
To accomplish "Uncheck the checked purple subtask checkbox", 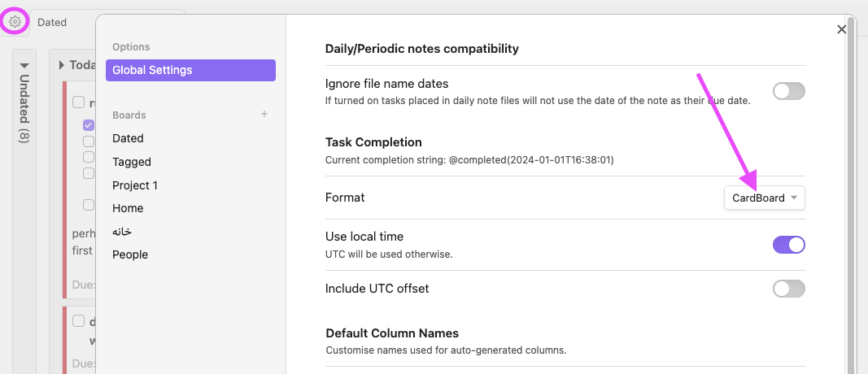I will [89, 125].
